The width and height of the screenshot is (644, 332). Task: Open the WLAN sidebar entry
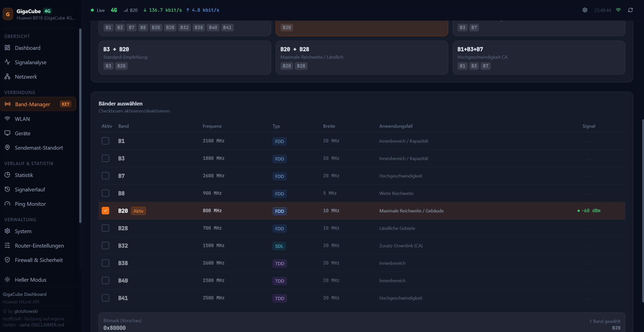38,119
